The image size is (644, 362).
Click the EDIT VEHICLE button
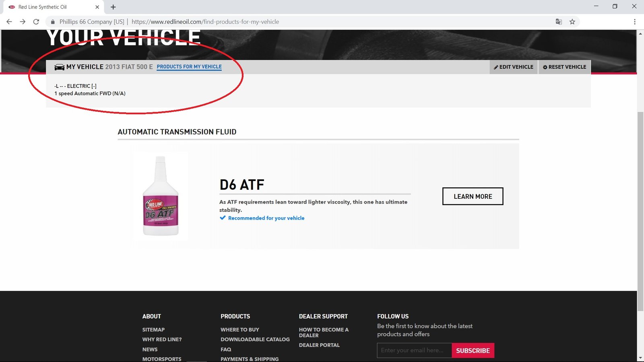pos(513,67)
